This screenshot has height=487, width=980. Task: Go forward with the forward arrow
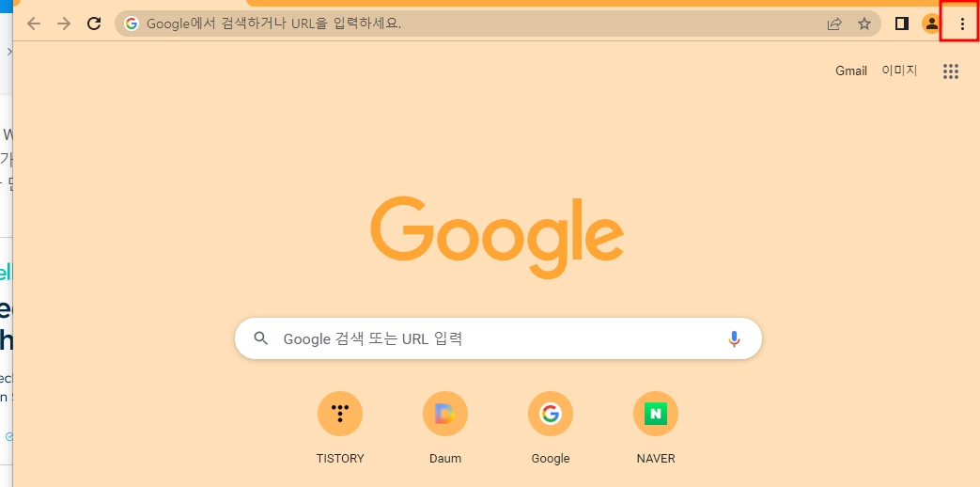tap(64, 24)
